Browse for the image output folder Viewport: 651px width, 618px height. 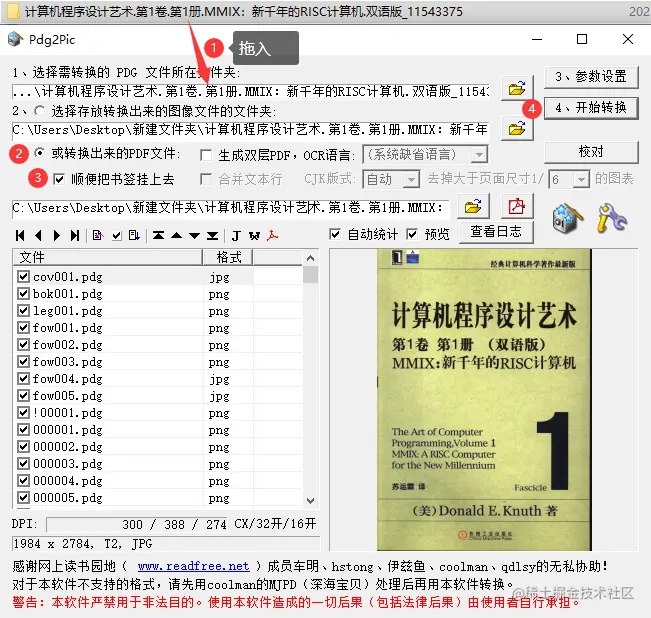(517, 129)
